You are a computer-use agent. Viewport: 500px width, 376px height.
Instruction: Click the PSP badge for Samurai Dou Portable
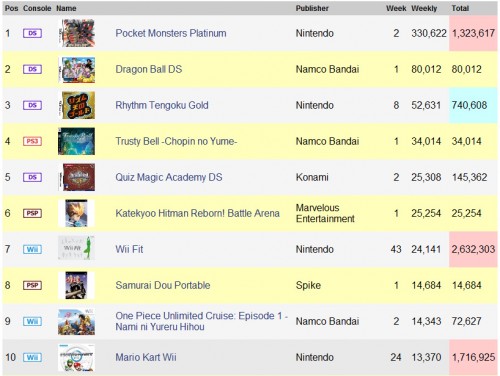point(32,285)
